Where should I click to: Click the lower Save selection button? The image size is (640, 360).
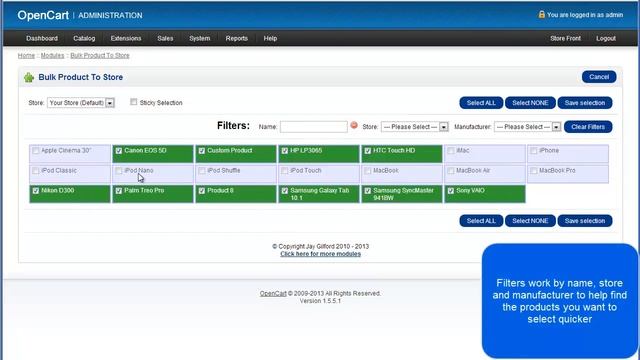[x=585, y=221]
